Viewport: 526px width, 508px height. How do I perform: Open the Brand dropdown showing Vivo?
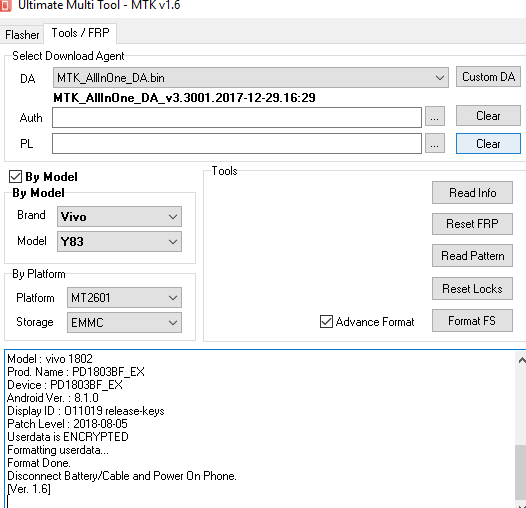click(x=119, y=216)
